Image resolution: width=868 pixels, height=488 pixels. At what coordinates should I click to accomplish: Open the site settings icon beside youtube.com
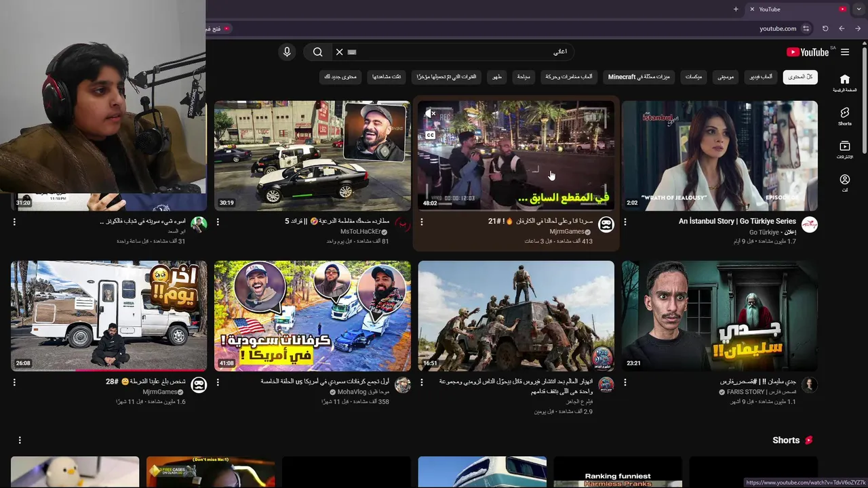806,28
